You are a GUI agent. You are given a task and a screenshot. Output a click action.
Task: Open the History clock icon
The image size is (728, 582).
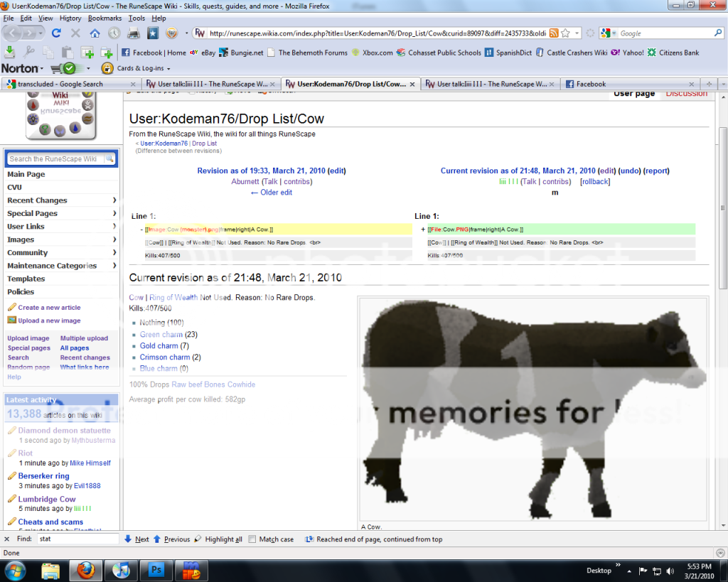pyautogui.click(x=114, y=33)
